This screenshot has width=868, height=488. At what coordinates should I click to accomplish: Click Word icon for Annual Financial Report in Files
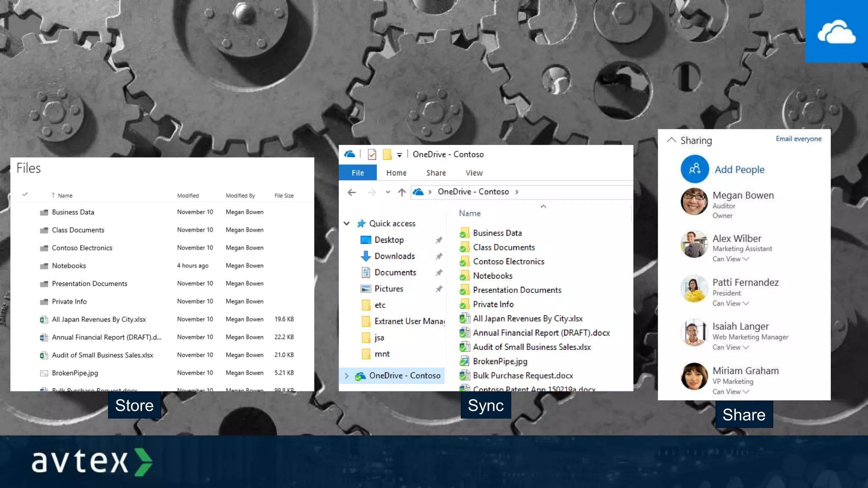click(x=44, y=338)
